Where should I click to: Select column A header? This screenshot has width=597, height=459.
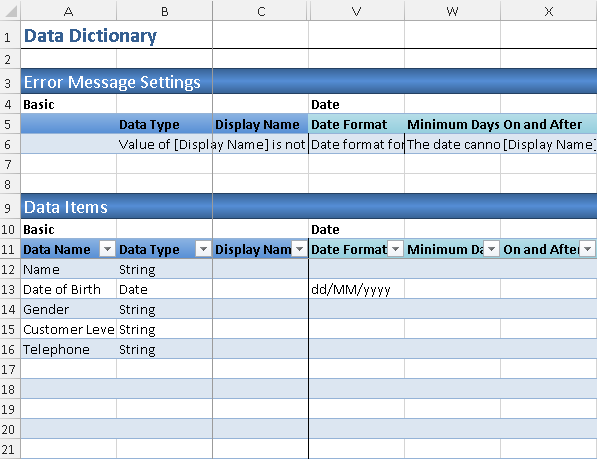point(69,11)
